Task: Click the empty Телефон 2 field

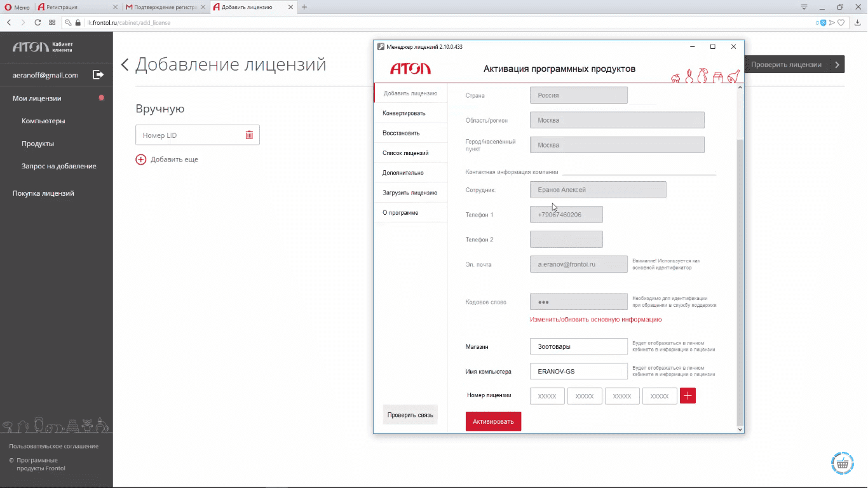Action: (566, 240)
